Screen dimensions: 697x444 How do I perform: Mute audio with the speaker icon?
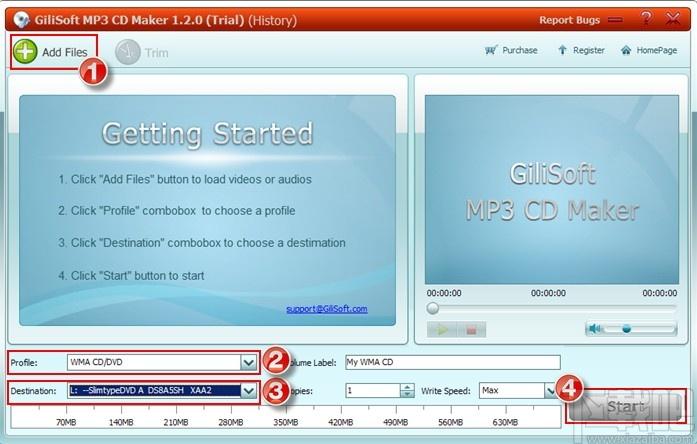coord(594,329)
